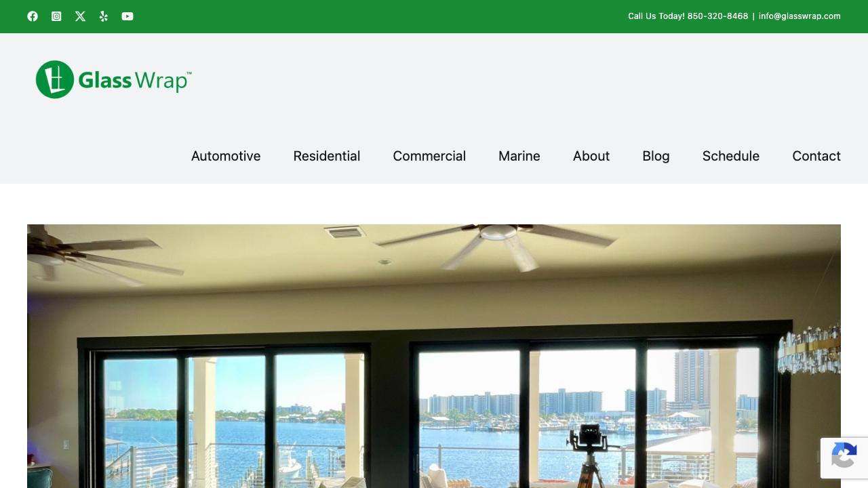Open the About menu item
Screen dimensions: 868x488
pos(591,156)
